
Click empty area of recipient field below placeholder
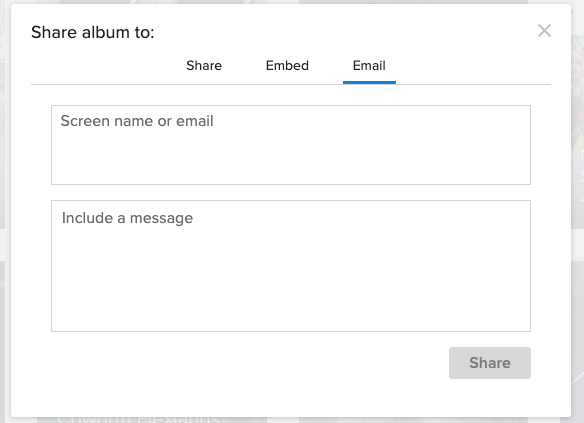tap(291, 160)
